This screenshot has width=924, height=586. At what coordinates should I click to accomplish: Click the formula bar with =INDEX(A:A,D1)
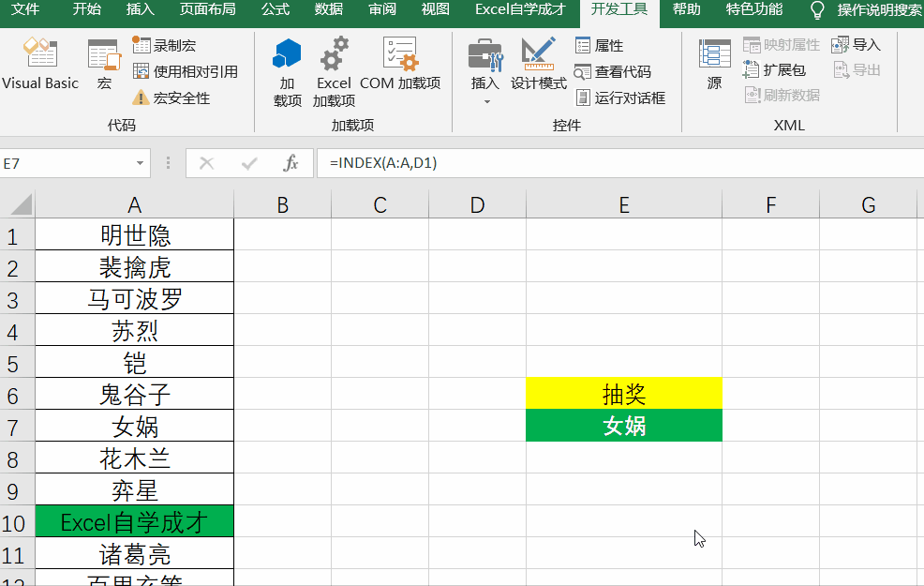point(620,163)
